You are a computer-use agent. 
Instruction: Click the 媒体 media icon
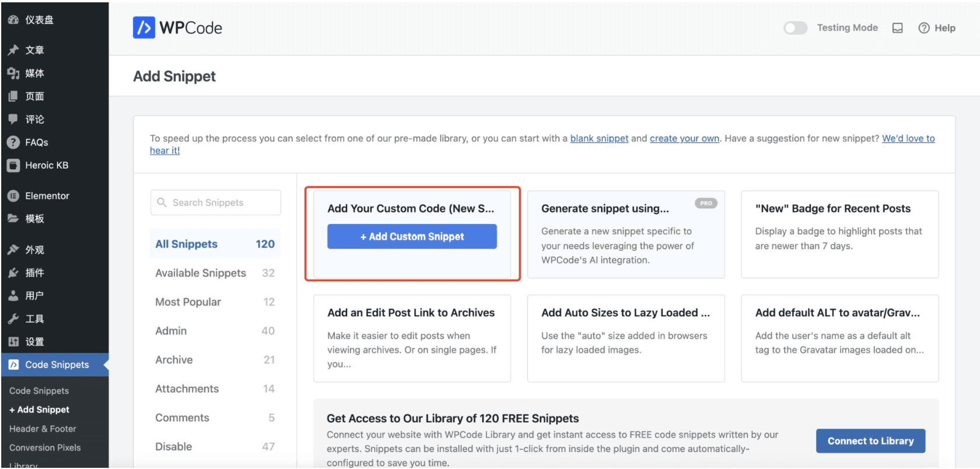coord(13,73)
